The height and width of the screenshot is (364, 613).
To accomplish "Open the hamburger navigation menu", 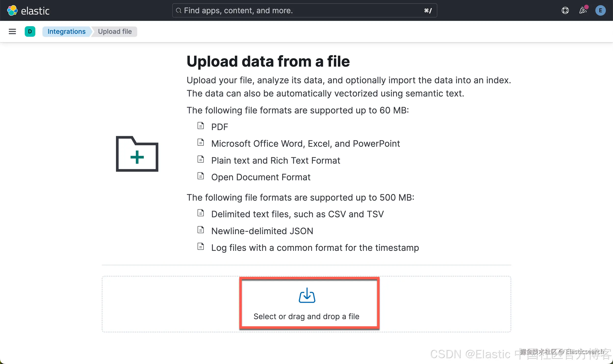I will click(12, 31).
